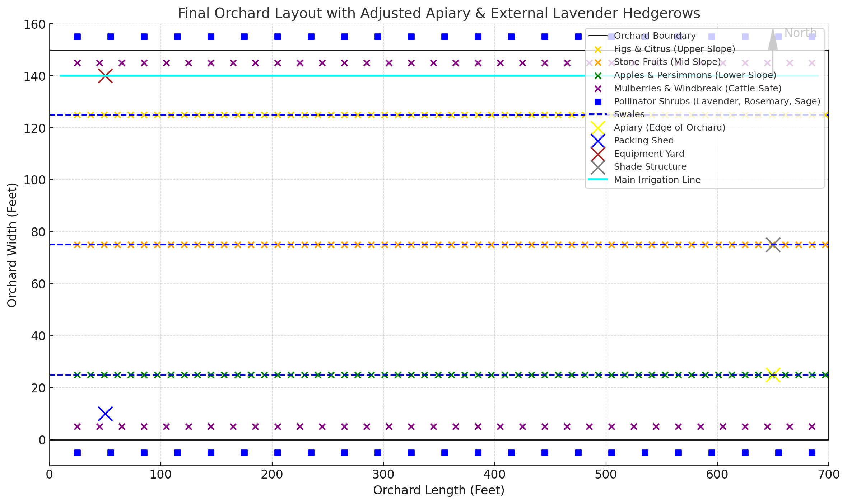This screenshot has width=847, height=504.
Task: Click the purple X Mulberries legend swatch
Action: [x=598, y=89]
